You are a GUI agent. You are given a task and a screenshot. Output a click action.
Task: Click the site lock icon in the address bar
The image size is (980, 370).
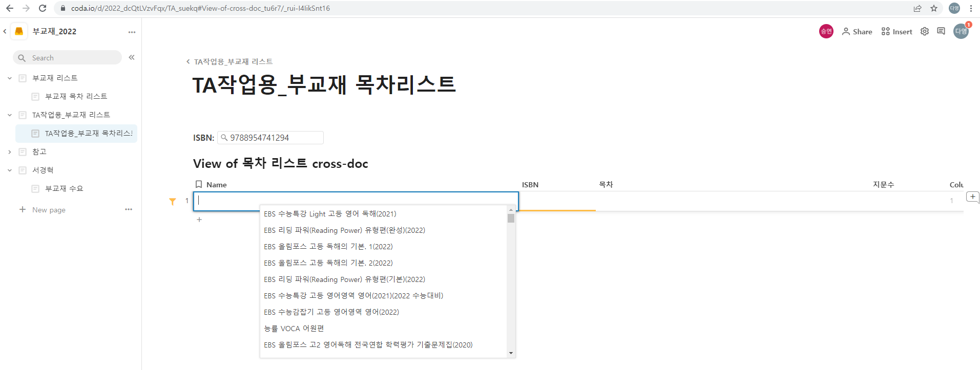click(x=62, y=8)
